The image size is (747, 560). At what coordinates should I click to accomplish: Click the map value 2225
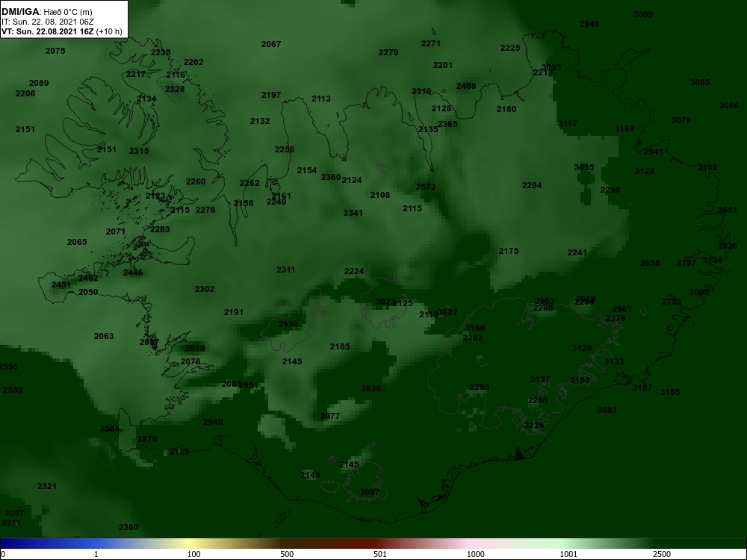pyautogui.click(x=510, y=48)
